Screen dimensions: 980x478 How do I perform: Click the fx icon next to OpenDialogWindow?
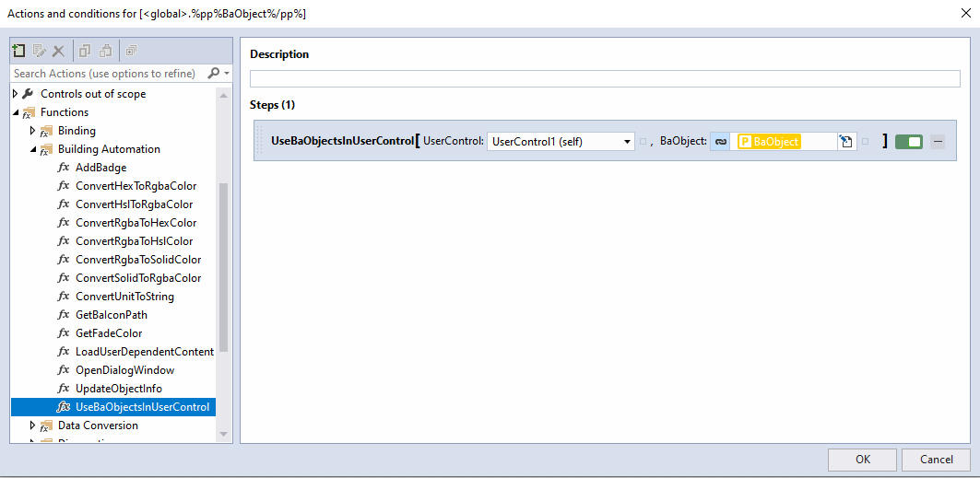(x=63, y=370)
